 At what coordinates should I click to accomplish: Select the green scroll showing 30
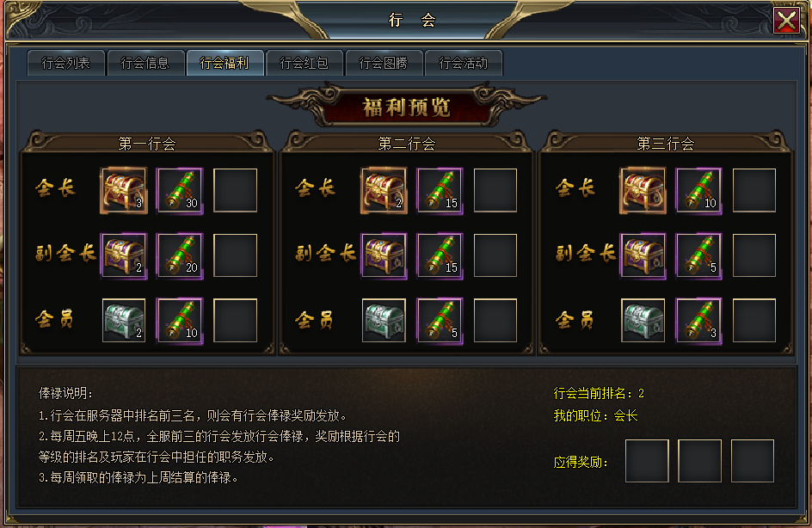click(x=180, y=191)
